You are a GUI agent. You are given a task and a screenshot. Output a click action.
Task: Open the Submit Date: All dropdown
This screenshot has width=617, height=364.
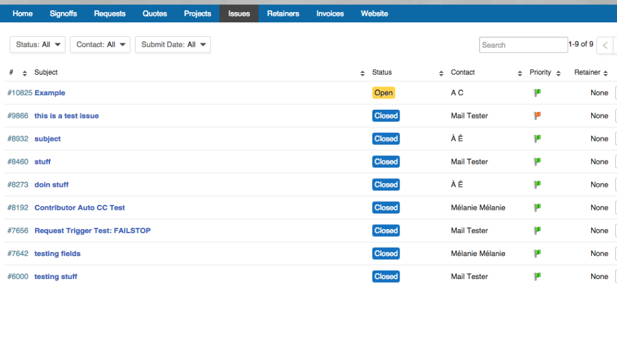pyautogui.click(x=173, y=45)
